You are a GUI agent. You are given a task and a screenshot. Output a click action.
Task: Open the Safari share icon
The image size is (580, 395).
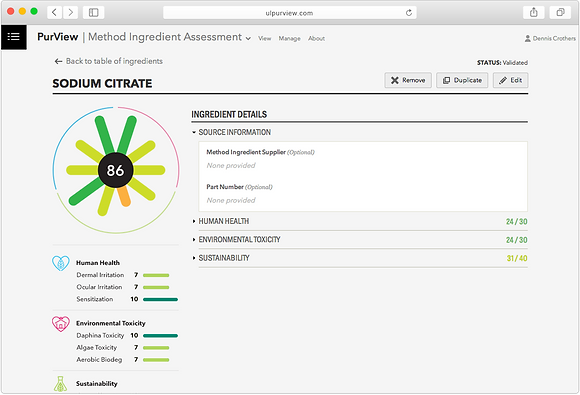click(534, 13)
